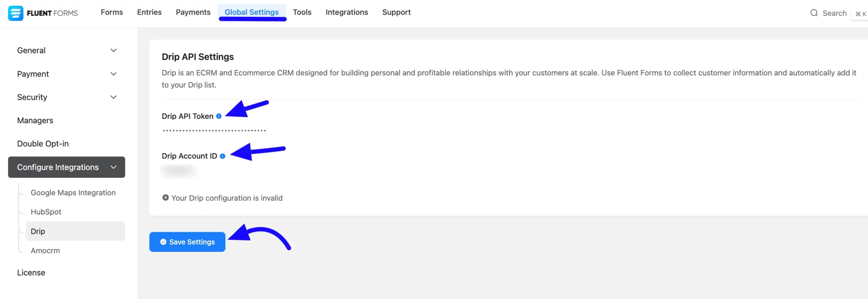This screenshot has width=868, height=299.
Task: Open the Entries tab
Action: point(150,12)
